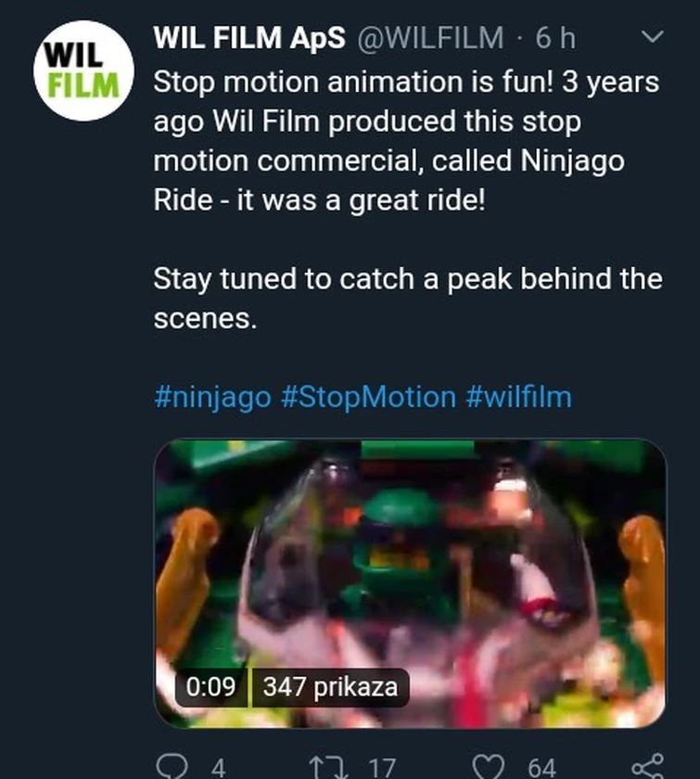The height and width of the screenshot is (779, 700).
Task: Select the #wilfilm hashtag
Action: pyautogui.click(x=518, y=397)
